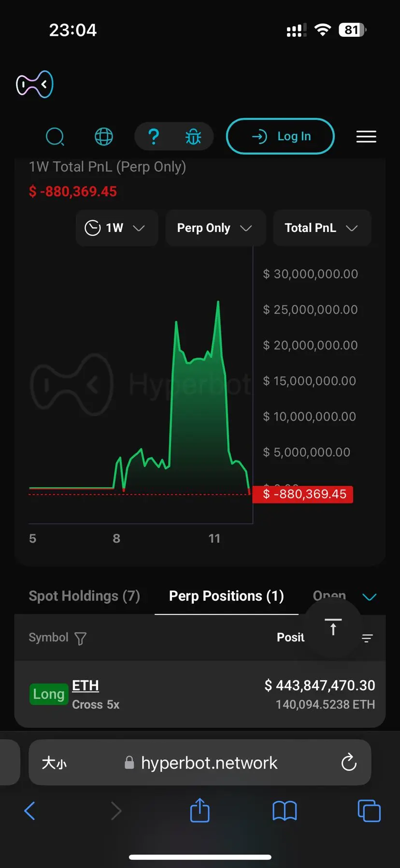
Task: Open help question mark icon
Action: pos(154,137)
